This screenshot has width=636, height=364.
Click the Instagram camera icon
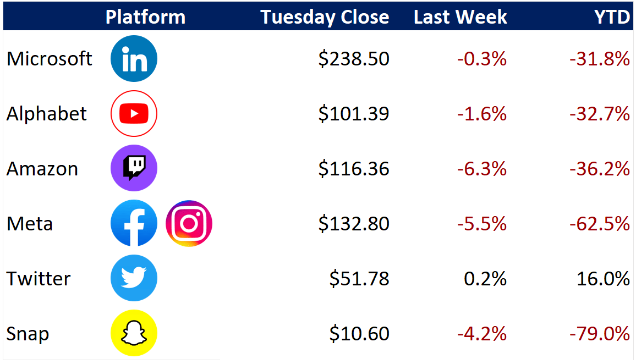click(189, 223)
